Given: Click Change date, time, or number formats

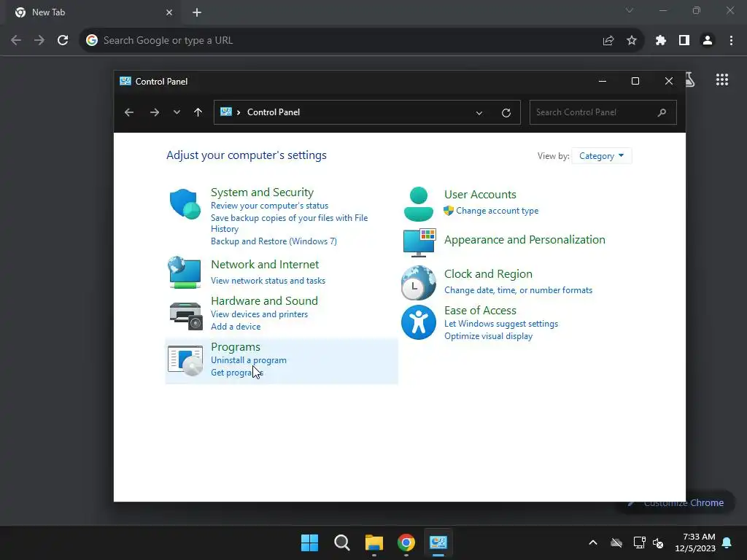Looking at the screenshot, I should pos(518,290).
